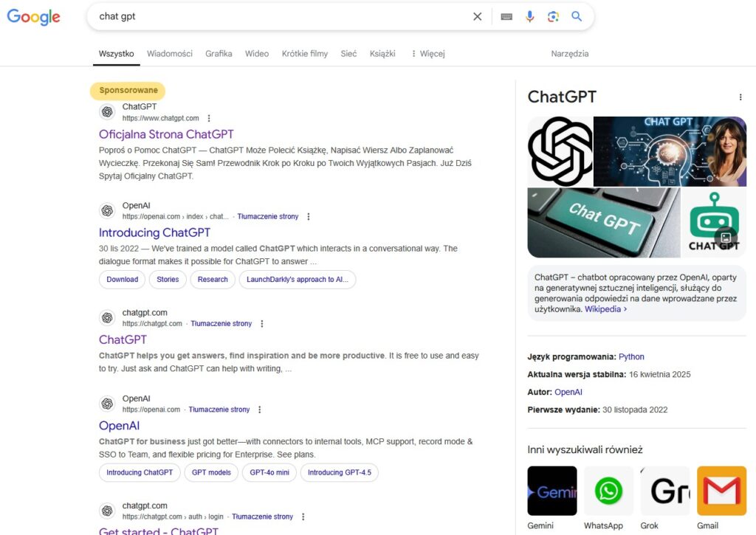This screenshot has height=535, width=756.
Task: Open the Wikipedia link in description
Action: pyautogui.click(x=605, y=309)
